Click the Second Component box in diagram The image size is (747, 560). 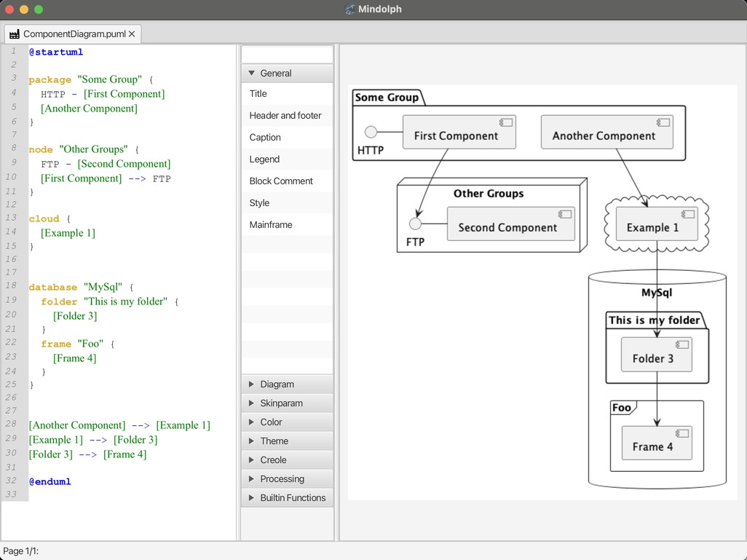tap(510, 224)
